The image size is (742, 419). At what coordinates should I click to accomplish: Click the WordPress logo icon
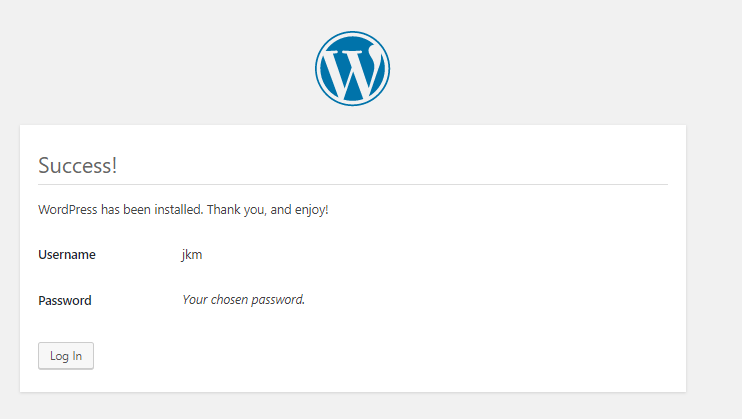(x=353, y=69)
